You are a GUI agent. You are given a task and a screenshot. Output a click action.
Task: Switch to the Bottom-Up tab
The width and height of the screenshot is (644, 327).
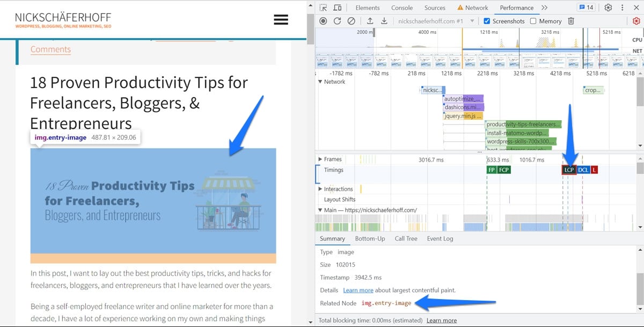coord(370,238)
